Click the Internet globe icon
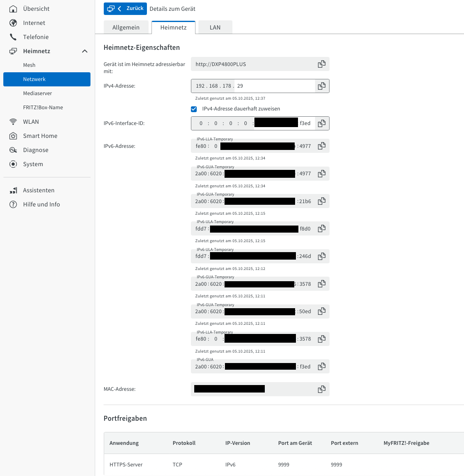 pyautogui.click(x=13, y=23)
